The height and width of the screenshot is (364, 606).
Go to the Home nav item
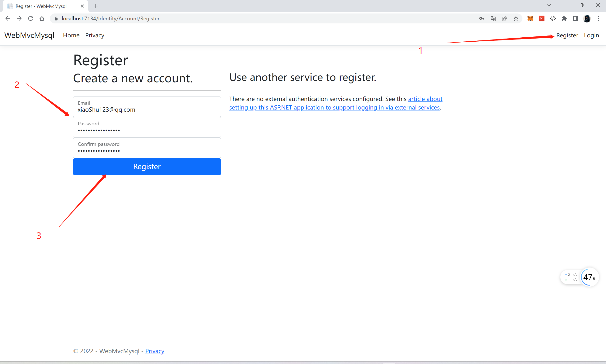[71, 35]
